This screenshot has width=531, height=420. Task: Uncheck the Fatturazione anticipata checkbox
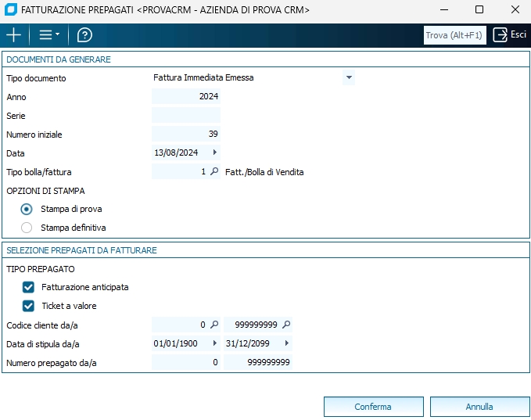coord(28,287)
